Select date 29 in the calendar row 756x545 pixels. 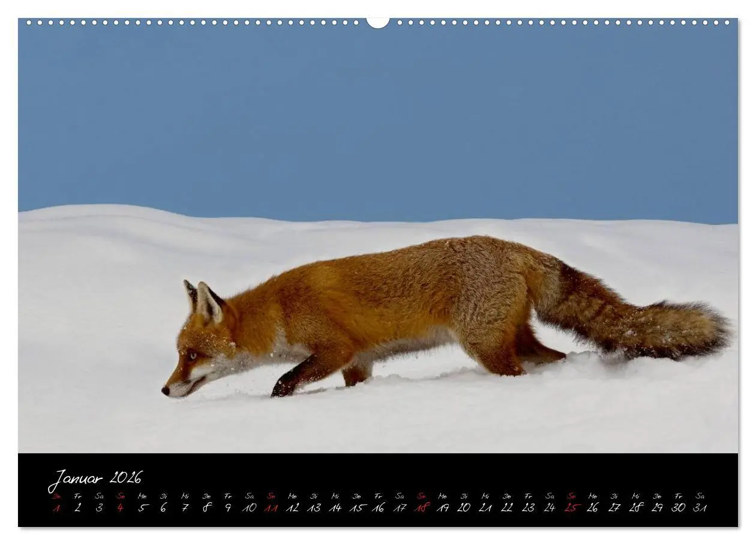point(657,508)
